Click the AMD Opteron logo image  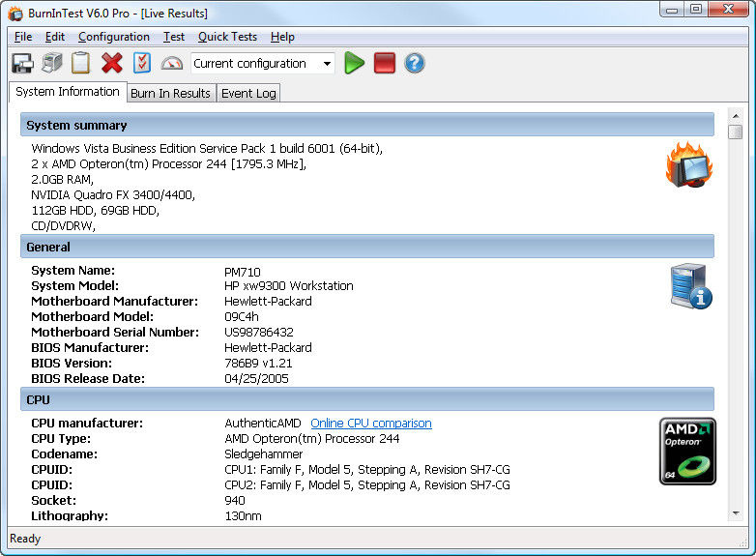click(x=687, y=451)
